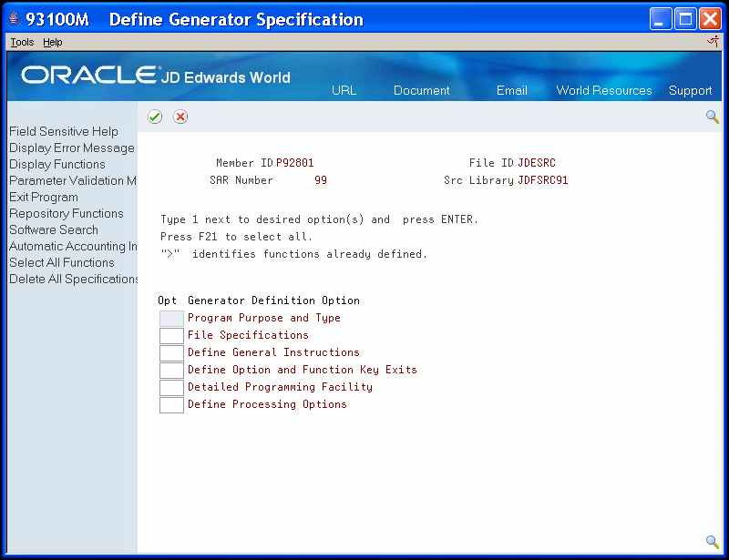Focus Opt field for Option and Function Key Exits
Screen dimensions: 729x560
point(171,371)
